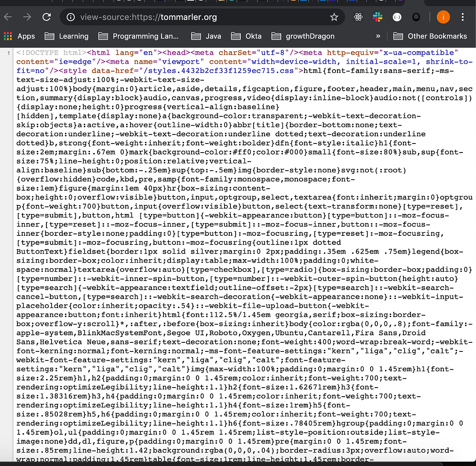Click the forward navigation arrow
The width and height of the screenshot is (476, 466).
(26, 17)
